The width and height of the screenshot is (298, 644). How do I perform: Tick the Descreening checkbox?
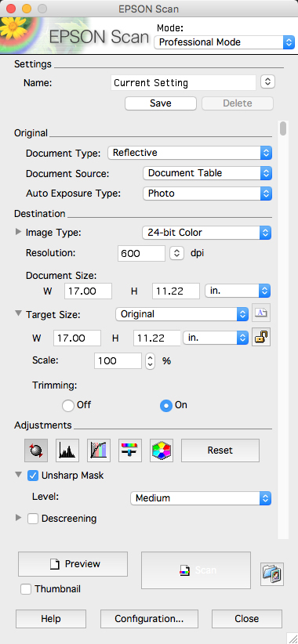tap(33, 519)
